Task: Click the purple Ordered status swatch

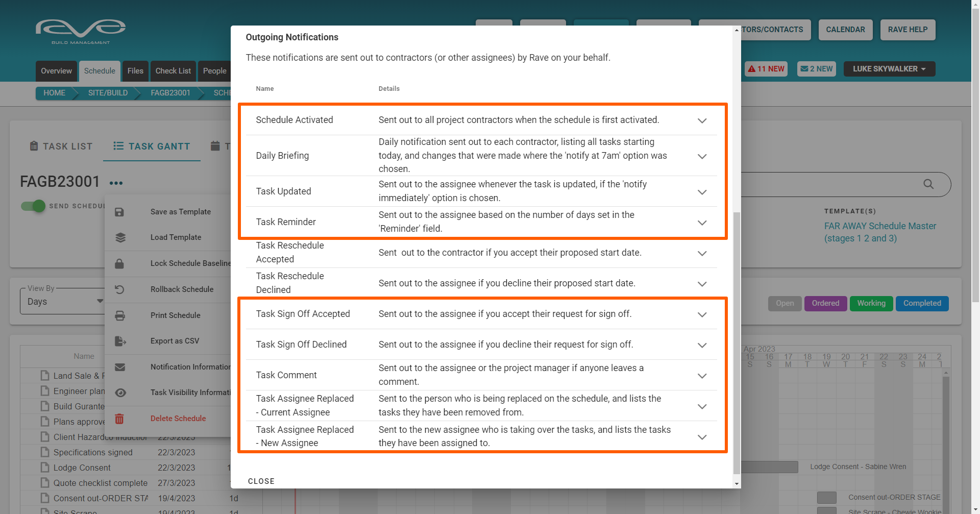Action: coord(825,303)
